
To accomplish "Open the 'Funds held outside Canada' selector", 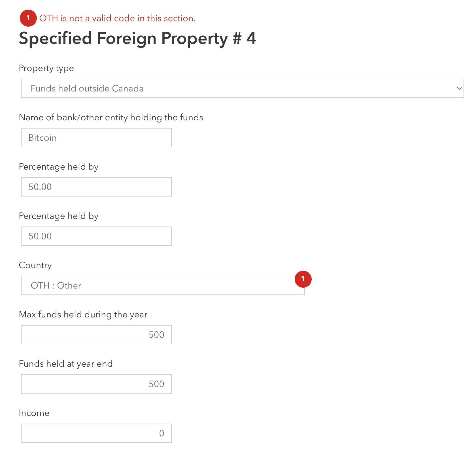I will (x=242, y=88).
